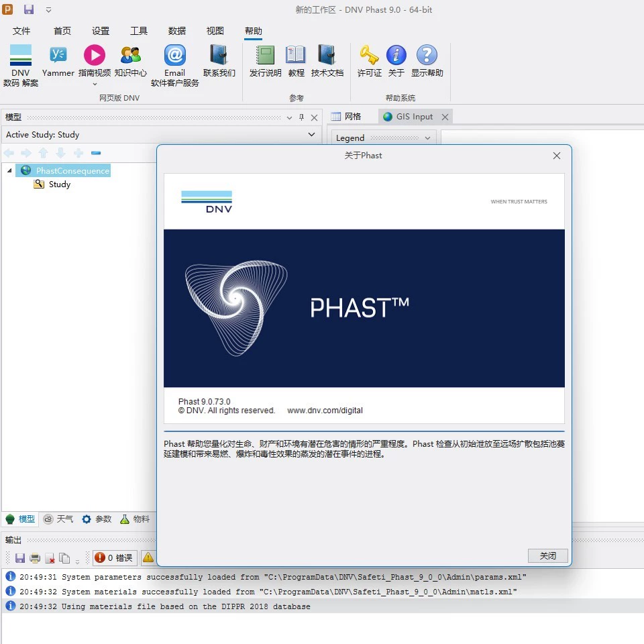Click the save icon in title bar
Viewport: 644px width, 644px height.
pos(29,9)
